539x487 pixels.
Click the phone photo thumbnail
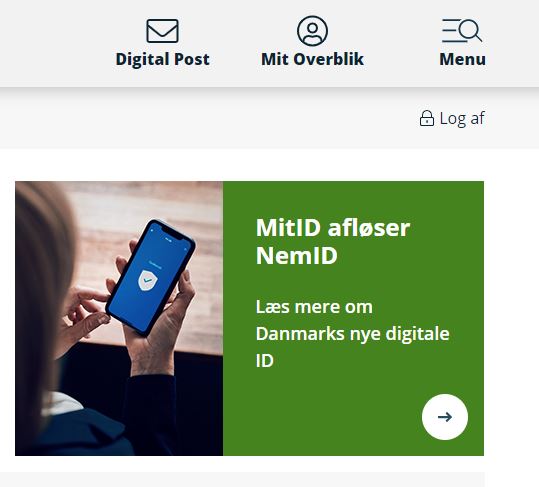(x=119, y=318)
